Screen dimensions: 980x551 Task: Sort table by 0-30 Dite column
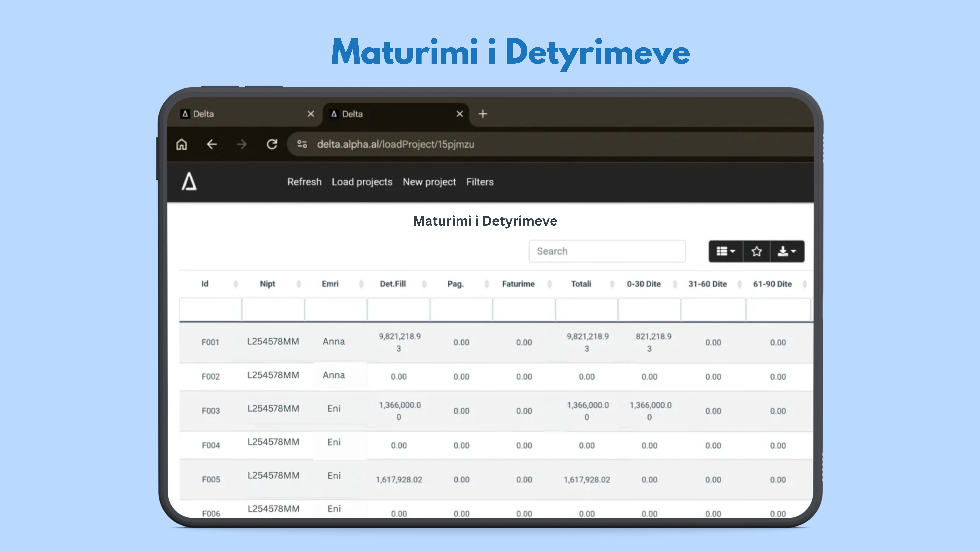[675, 284]
